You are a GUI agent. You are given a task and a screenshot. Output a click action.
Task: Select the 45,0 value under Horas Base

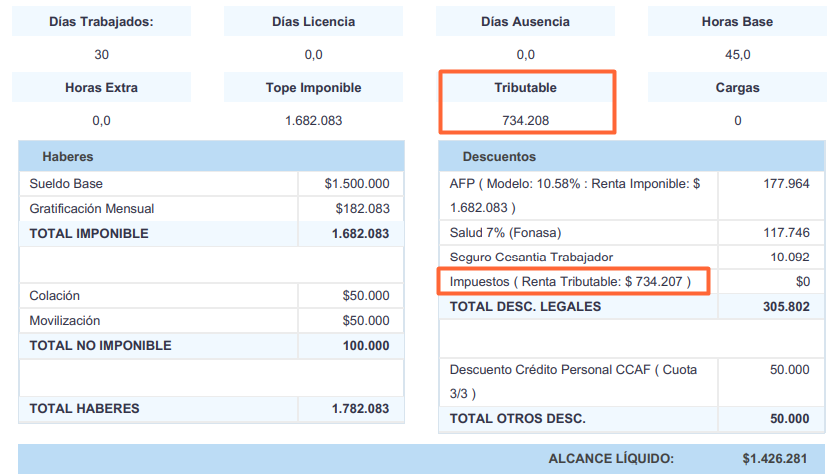(738, 55)
